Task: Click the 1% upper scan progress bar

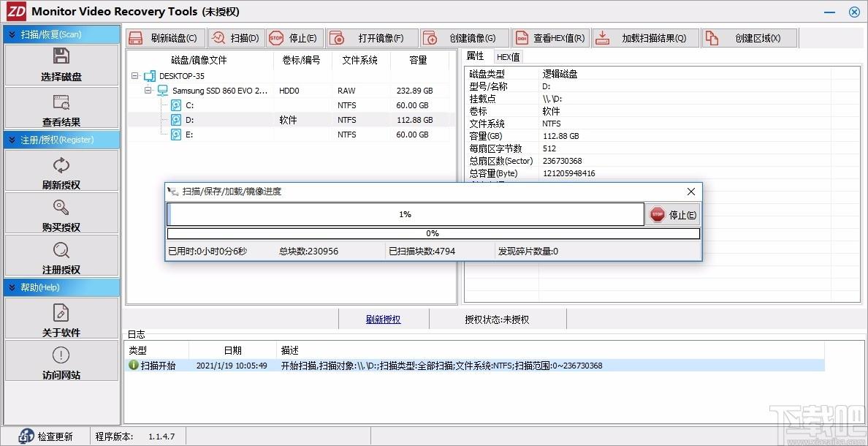Action: tap(406, 213)
